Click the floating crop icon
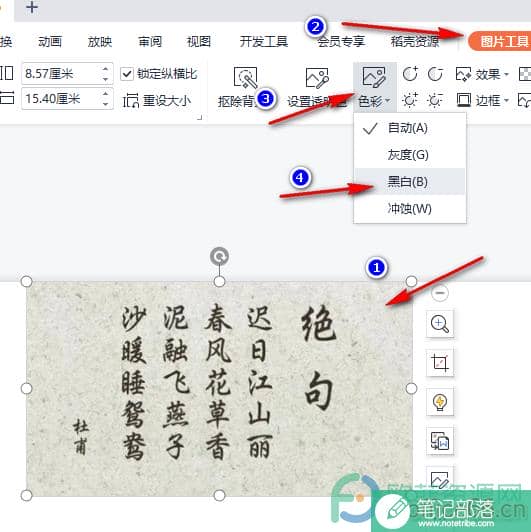 tap(440, 362)
